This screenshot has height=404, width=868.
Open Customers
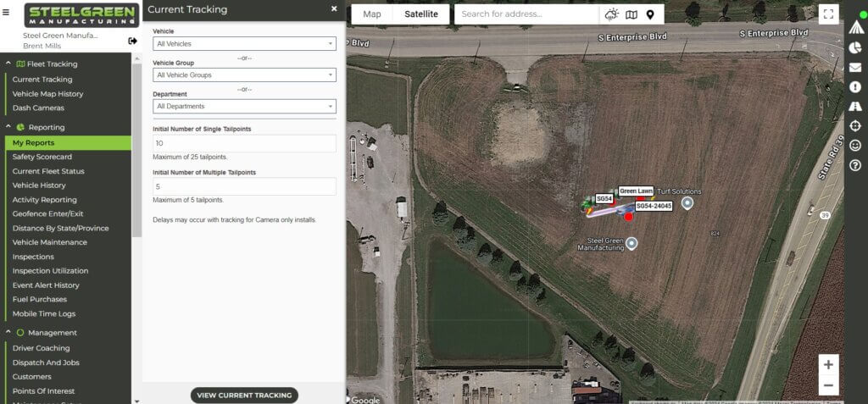click(x=31, y=377)
